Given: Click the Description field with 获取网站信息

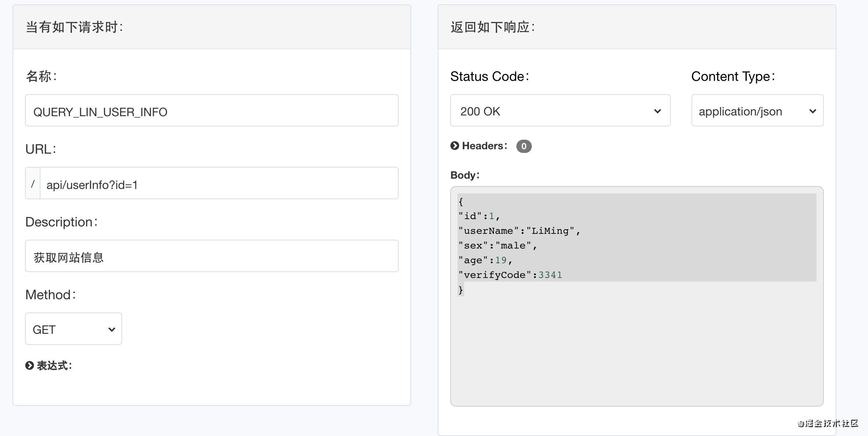Looking at the screenshot, I should coord(211,256).
